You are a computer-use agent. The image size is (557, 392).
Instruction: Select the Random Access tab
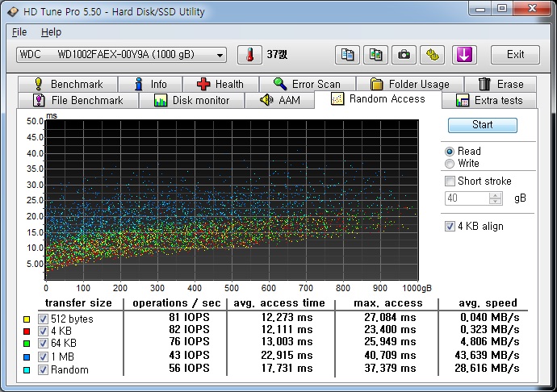378,98
